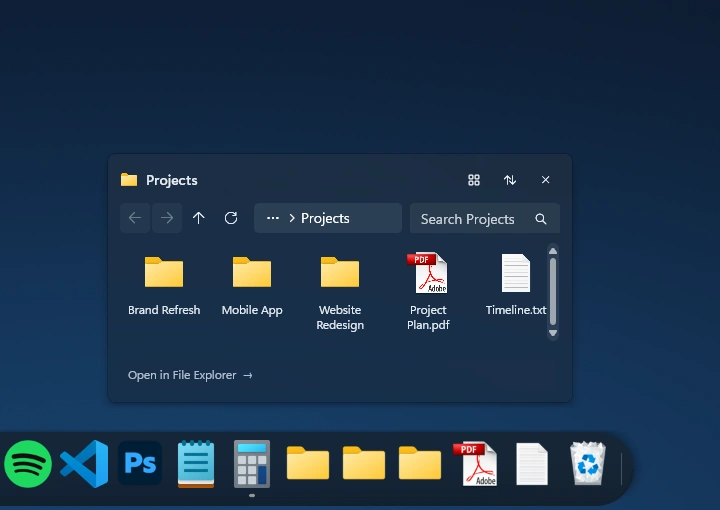Screen dimensions: 720x510
Task: Open the Recycle Bin in the dock
Action: [588, 463]
